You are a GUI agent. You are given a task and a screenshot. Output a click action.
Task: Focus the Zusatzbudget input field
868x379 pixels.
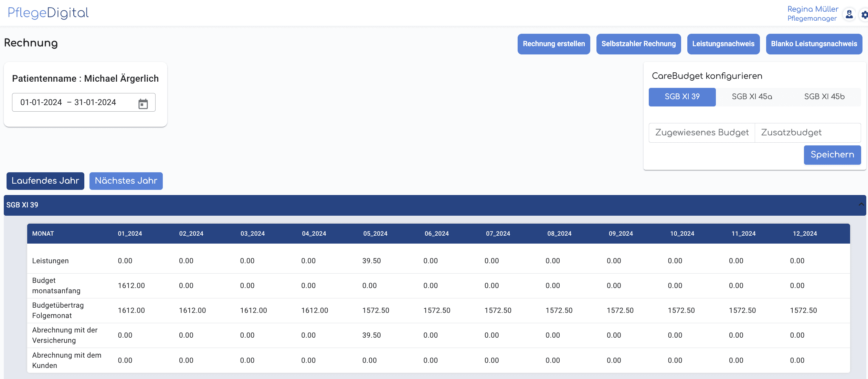click(808, 133)
